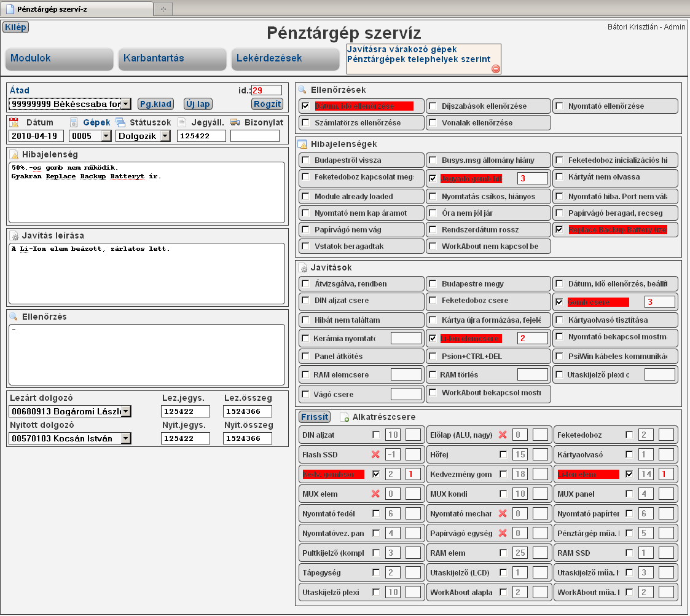The height and width of the screenshot is (616, 690).
Task: Click the red X of MUX elem
Action: click(375, 494)
